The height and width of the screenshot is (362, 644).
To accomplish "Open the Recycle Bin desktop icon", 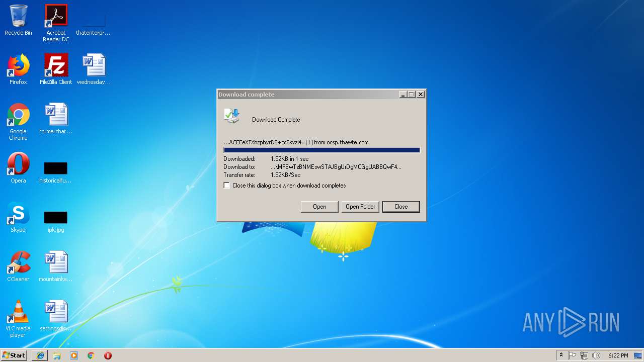I will tap(18, 20).
